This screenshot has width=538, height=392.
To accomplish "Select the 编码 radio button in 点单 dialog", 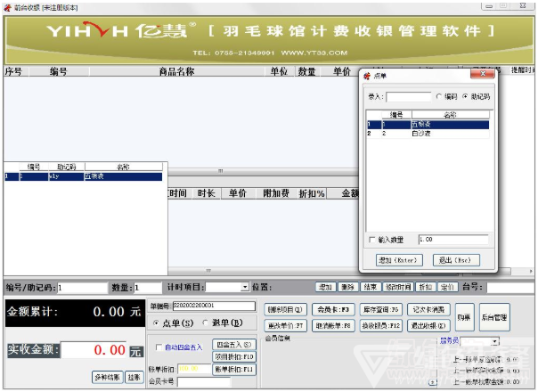I will (438, 96).
